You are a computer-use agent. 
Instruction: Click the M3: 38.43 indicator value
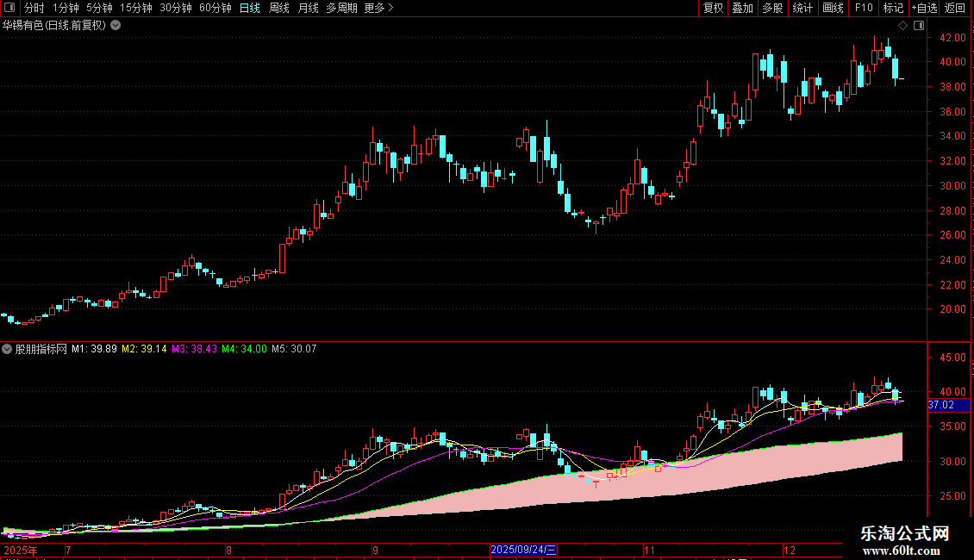pos(195,349)
